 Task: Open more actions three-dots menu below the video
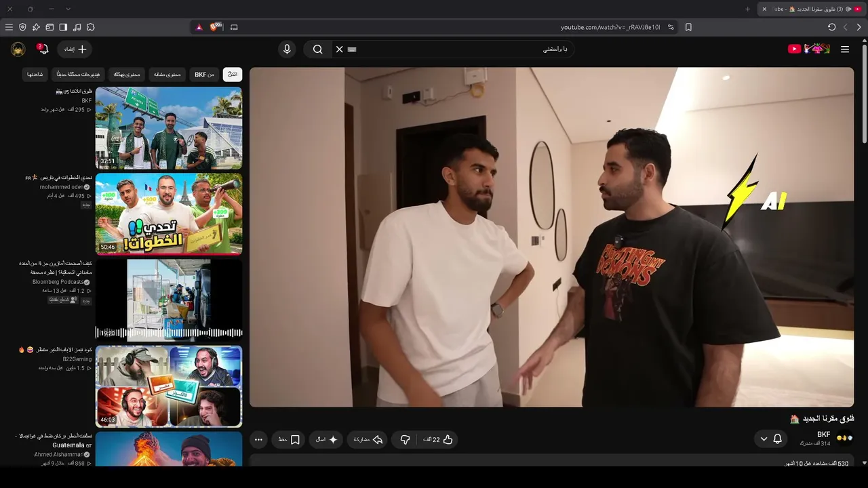coord(258,440)
